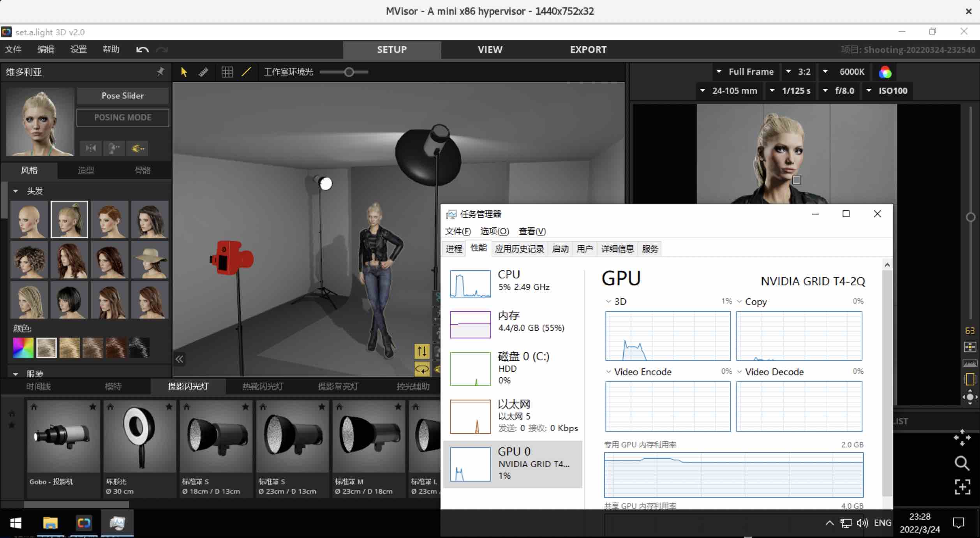This screenshot has height=538, width=980.
Task: Open Task Manager 详细信息 tab
Action: [x=617, y=249]
